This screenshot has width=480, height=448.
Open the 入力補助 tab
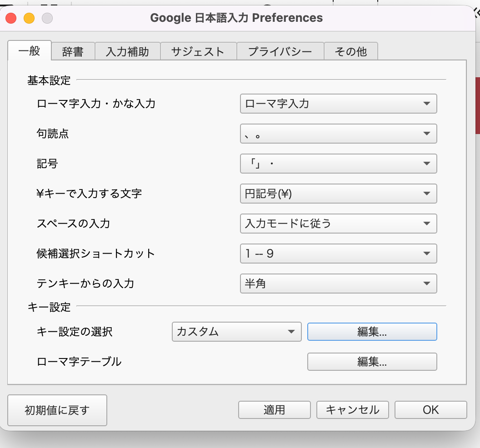pyautogui.click(x=127, y=51)
